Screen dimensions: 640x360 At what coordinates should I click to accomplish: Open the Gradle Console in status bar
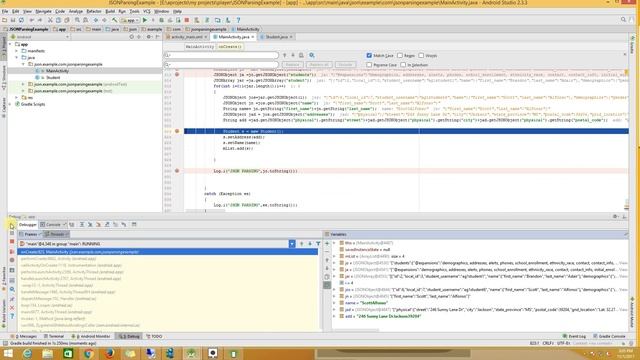click(609, 336)
